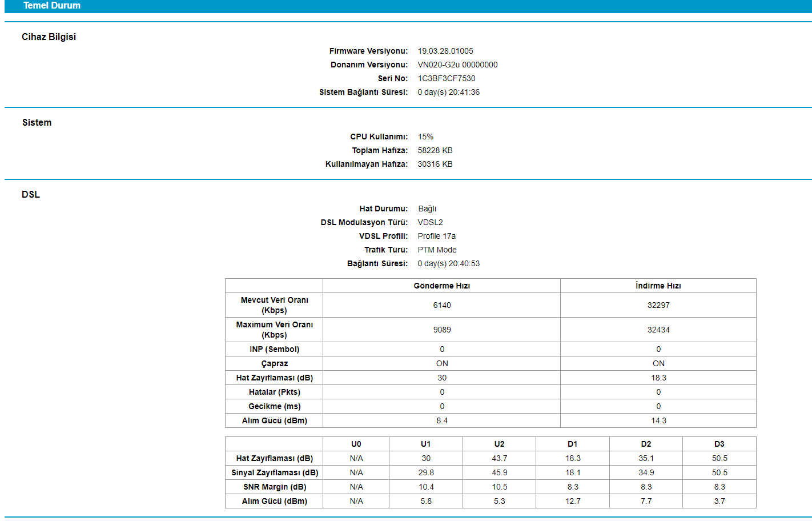Select the CPU usage value 15%

[x=425, y=137]
